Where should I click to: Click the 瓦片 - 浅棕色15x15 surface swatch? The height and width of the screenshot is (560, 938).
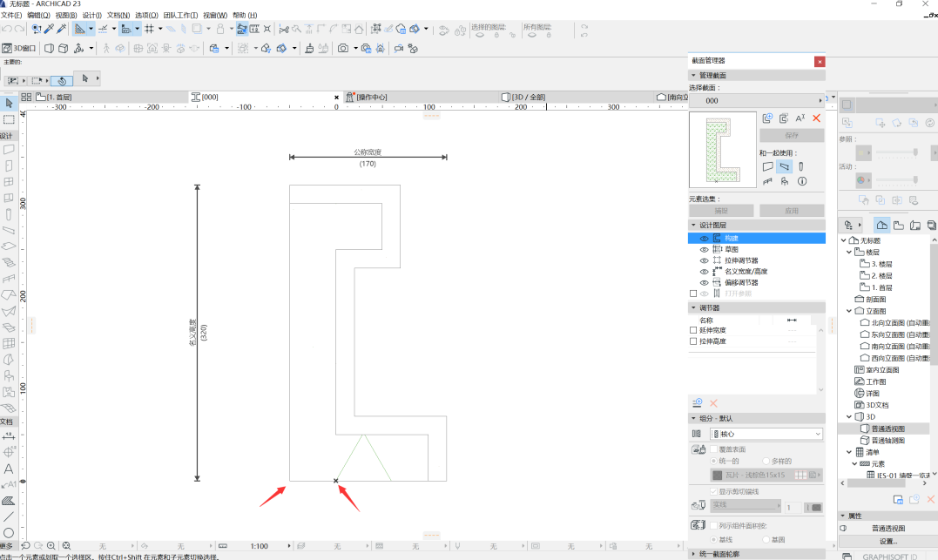tap(766, 475)
